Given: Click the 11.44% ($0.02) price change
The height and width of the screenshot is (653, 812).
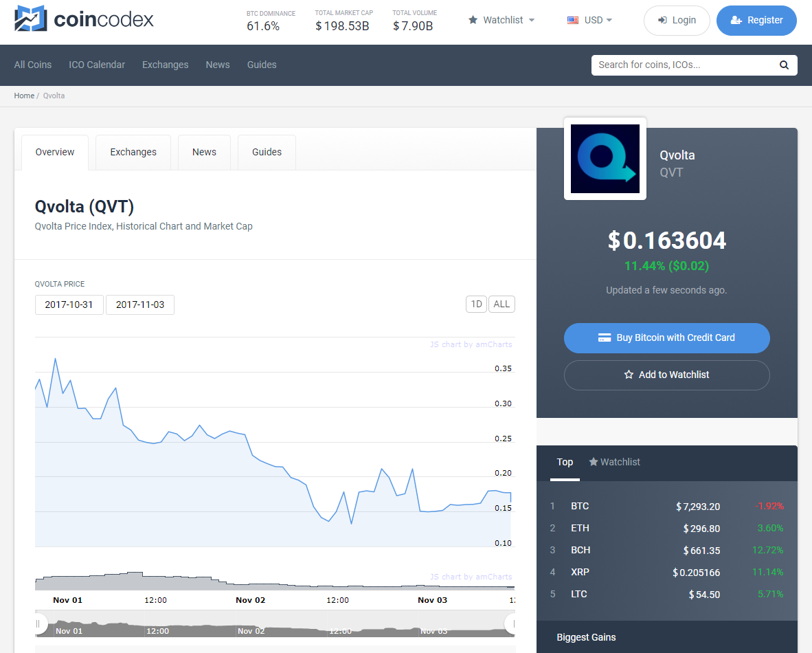Looking at the screenshot, I should tap(666, 267).
